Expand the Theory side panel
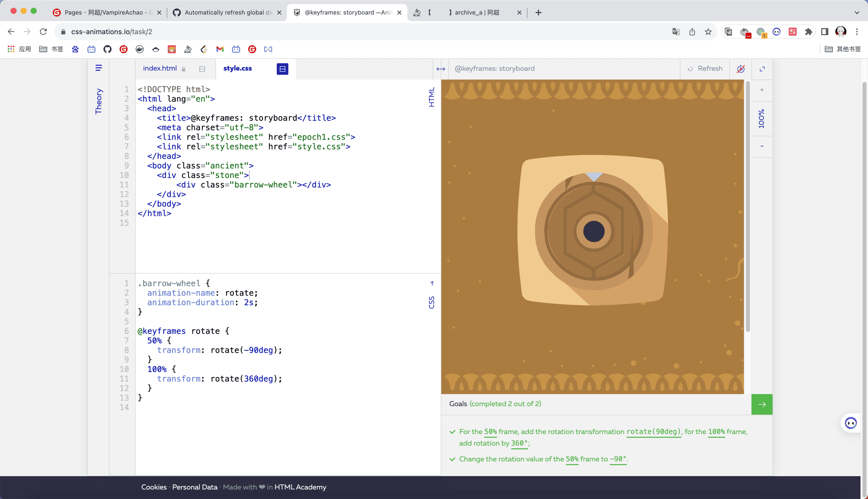Viewport: 868px width, 499px height. tap(99, 102)
